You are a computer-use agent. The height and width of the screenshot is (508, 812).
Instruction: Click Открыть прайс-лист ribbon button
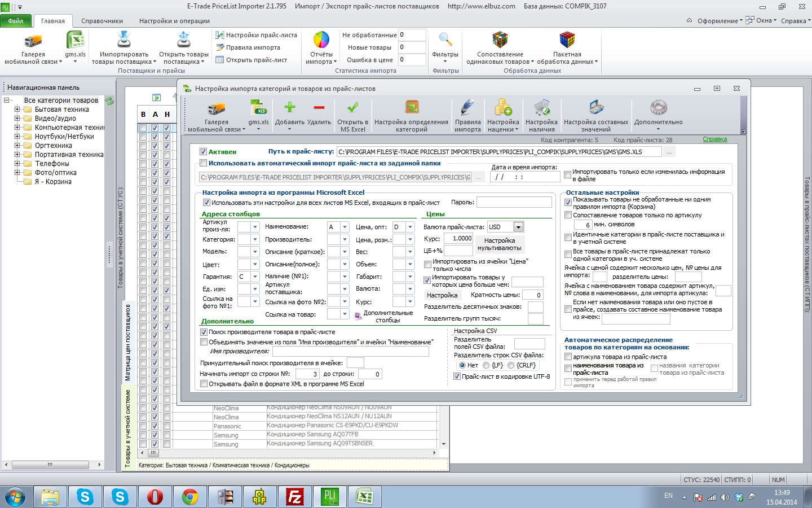pos(251,60)
